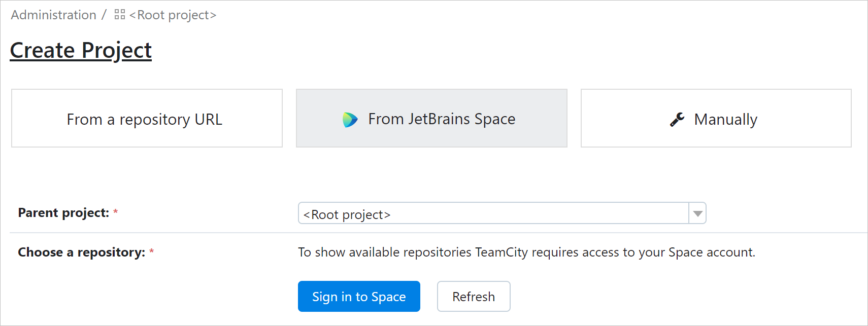The height and width of the screenshot is (326, 868).
Task: Open the Parent project dropdown arrow
Action: coord(697,213)
